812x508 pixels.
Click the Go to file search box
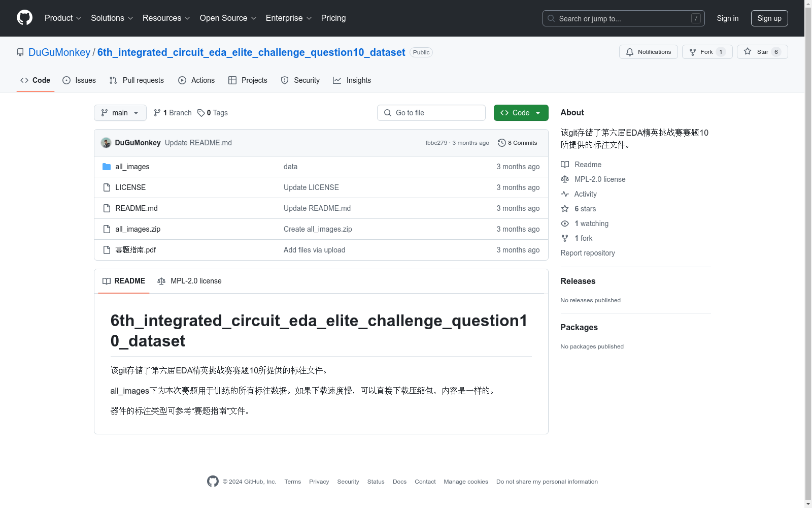click(431, 113)
